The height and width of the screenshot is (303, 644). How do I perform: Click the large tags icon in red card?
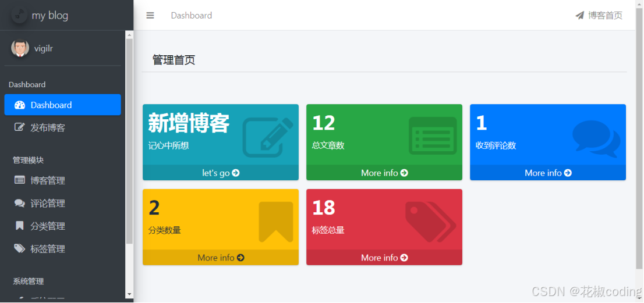pyautogui.click(x=431, y=222)
